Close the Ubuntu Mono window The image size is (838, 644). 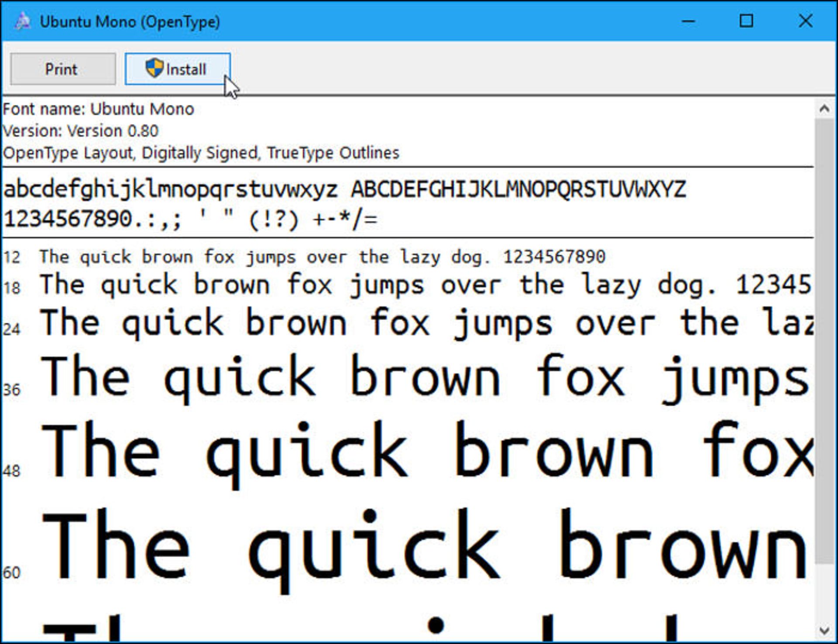point(805,21)
